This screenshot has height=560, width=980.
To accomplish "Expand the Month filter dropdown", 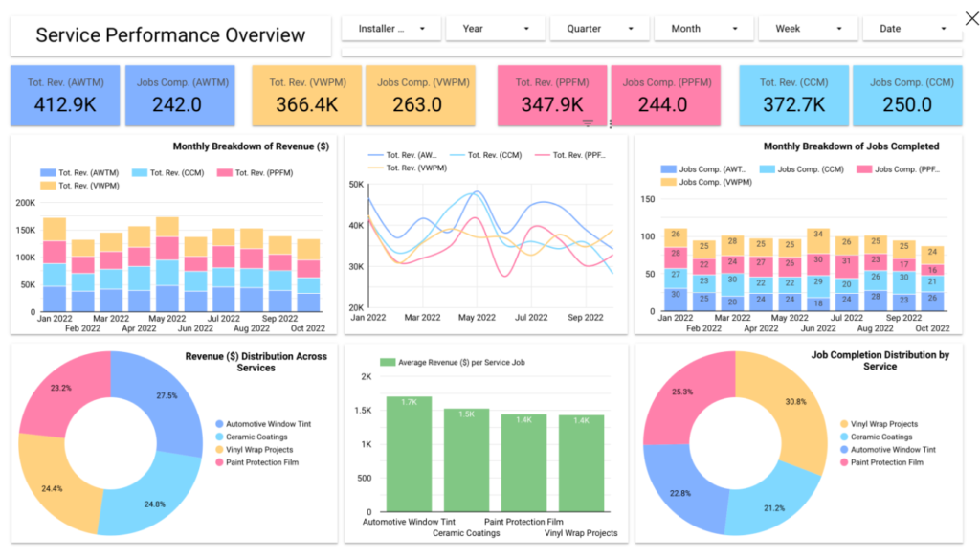I will [703, 29].
